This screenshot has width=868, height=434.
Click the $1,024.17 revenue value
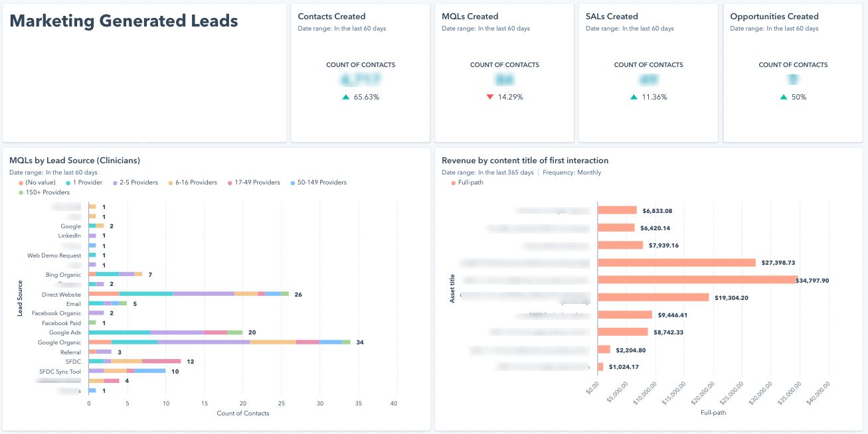click(x=624, y=367)
